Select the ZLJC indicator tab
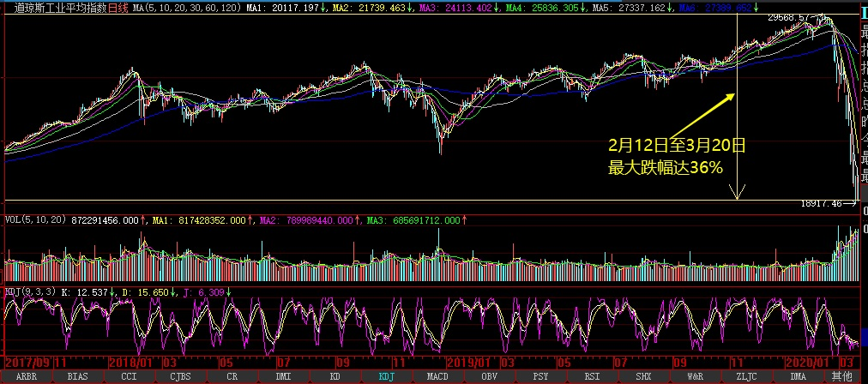 click(x=747, y=376)
